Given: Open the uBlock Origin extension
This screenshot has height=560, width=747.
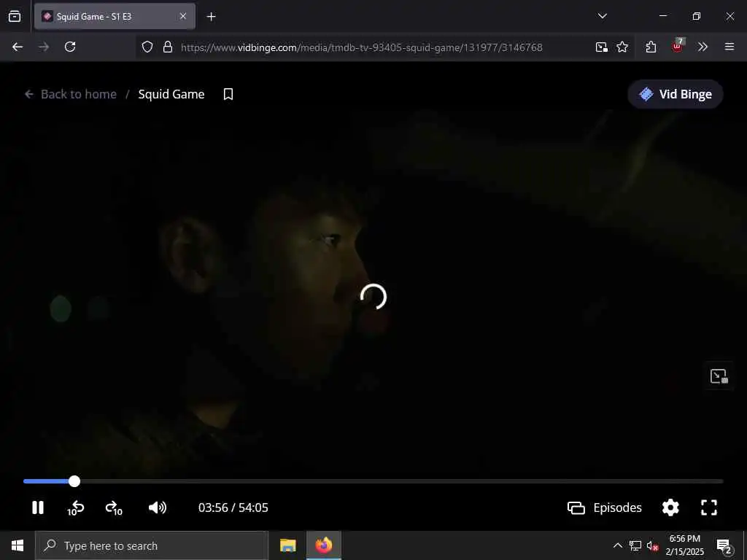Looking at the screenshot, I should pos(678,46).
